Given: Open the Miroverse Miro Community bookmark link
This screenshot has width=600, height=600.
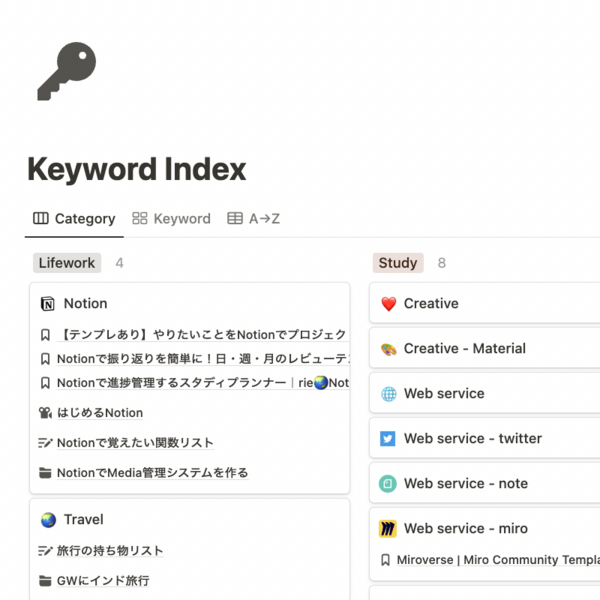Looking at the screenshot, I should (x=497, y=561).
